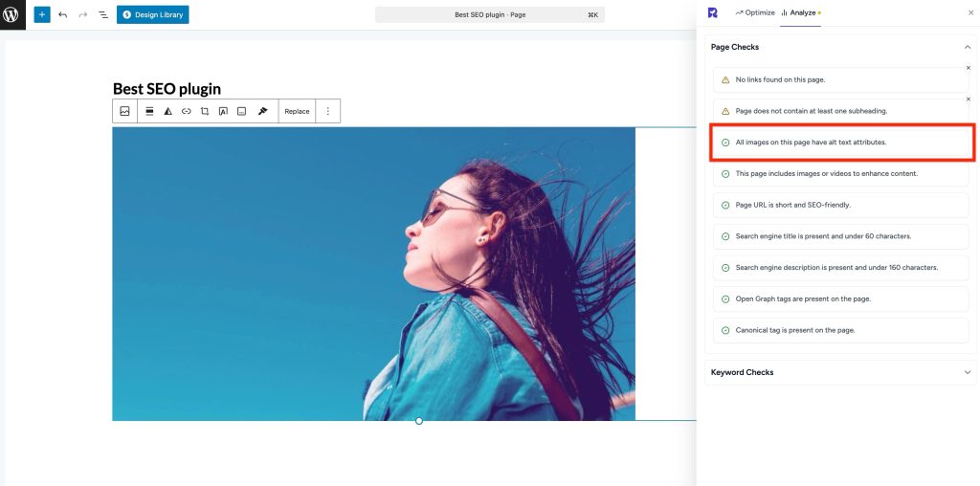This screenshot has width=980, height=486.
Task: Select the crop image tool
Action: coord(205,111)
